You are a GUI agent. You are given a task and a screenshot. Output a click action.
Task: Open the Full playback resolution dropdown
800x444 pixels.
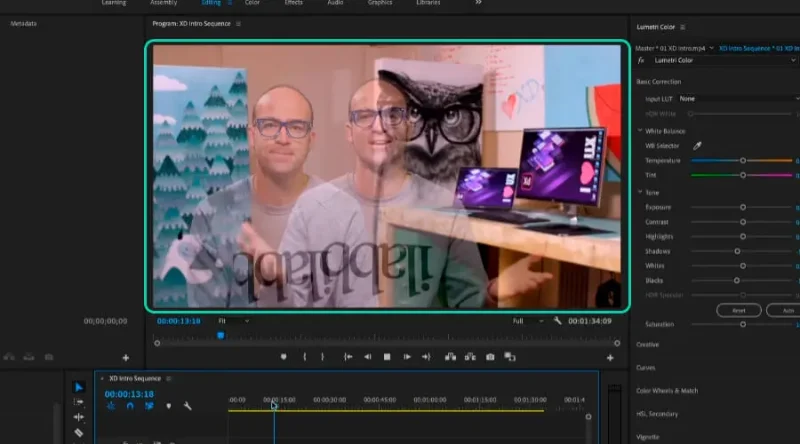point(528,321)
